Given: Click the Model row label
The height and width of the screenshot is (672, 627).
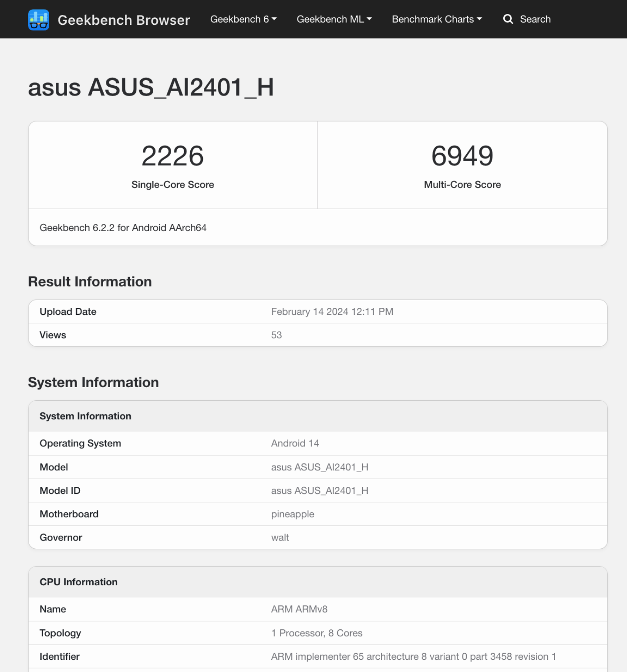Looking at the screenshot, I should point(54,467).
